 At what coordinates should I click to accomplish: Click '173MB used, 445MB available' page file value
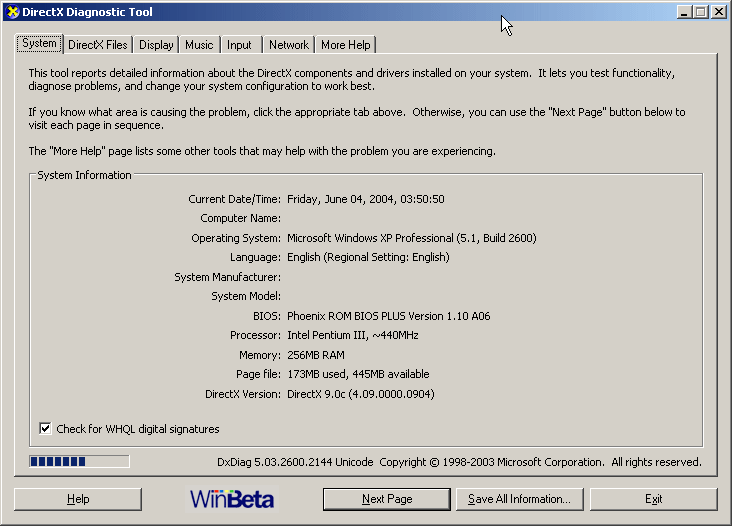click(x=358, y=374)
